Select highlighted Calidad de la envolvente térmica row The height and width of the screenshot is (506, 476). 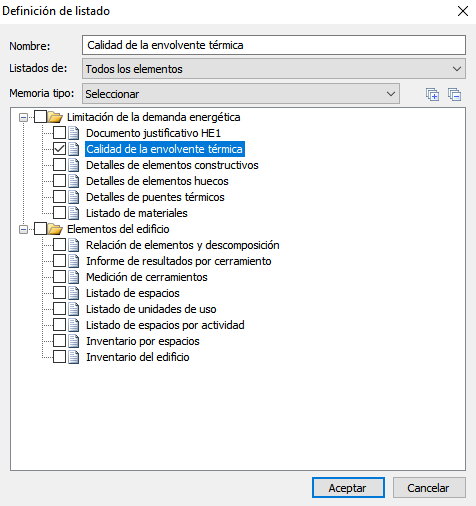tap(165, 149)
